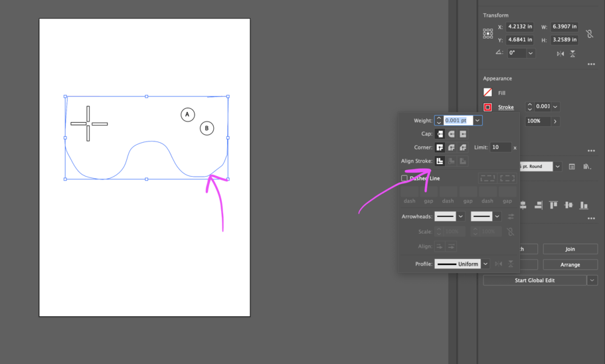Enable the Dashed Line checkbox
Screen dimensions: 605x364
pos(404,178)
